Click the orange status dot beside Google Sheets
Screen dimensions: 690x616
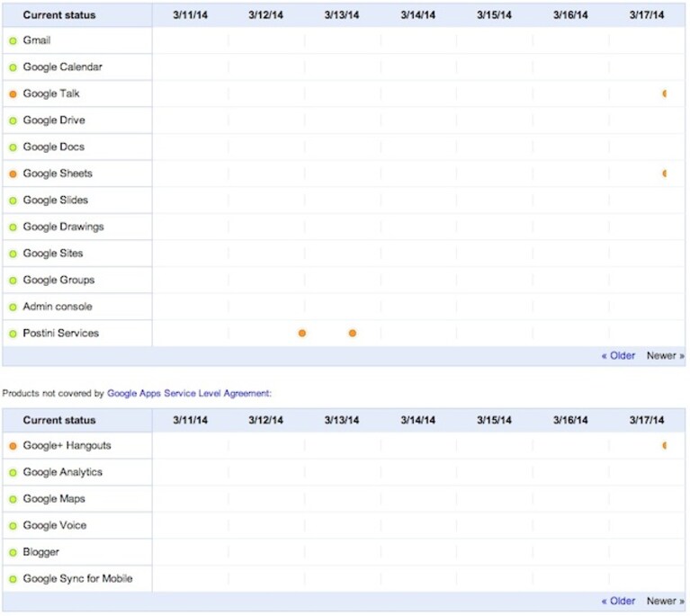pos(13,174)
